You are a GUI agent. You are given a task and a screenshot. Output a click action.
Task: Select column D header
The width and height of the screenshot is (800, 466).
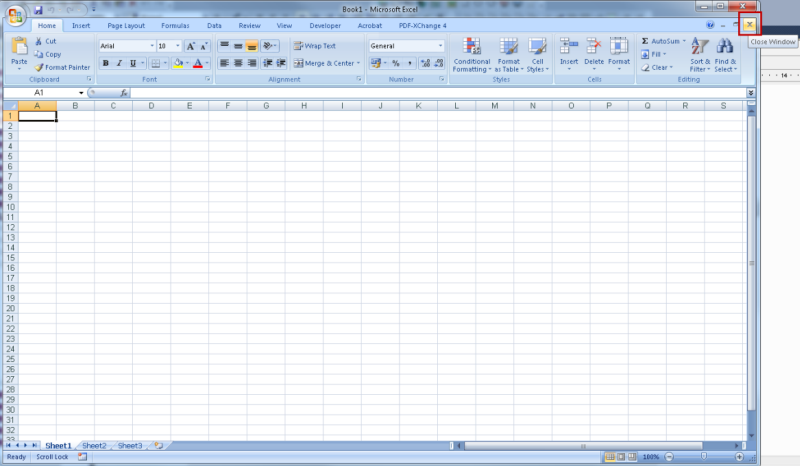click(x=151, y=105)
